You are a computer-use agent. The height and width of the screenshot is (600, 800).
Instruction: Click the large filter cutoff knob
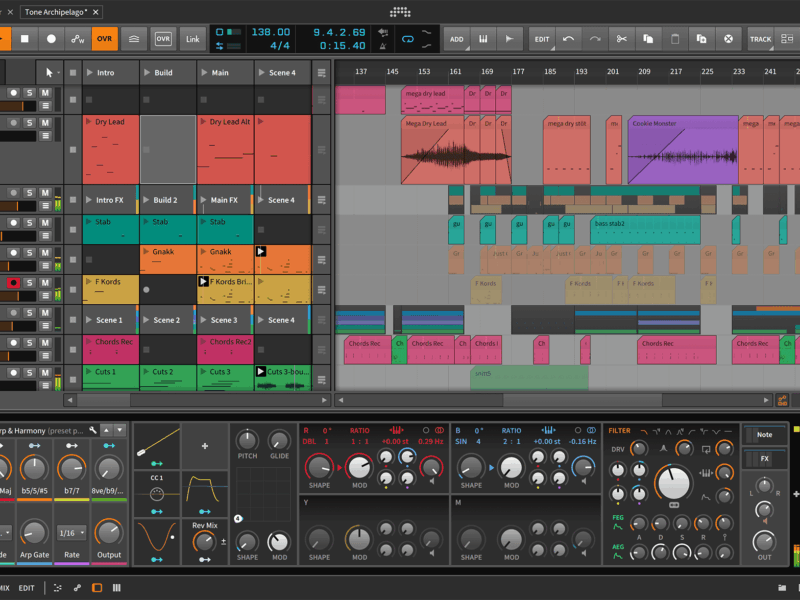click(672, 482)
